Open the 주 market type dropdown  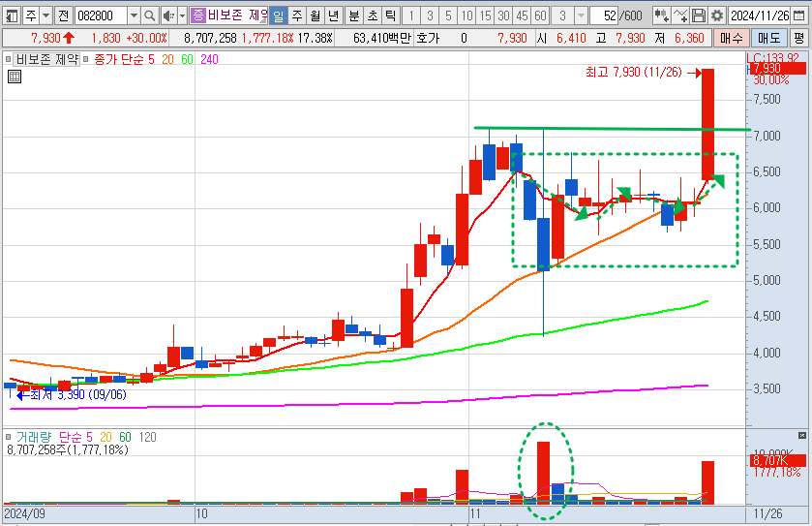(45, 16)
